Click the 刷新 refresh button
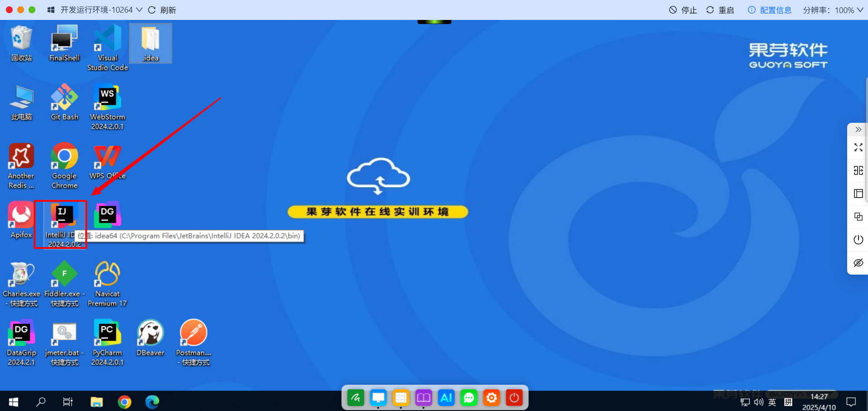Screen dimensions: 868x411 (162, 10)
